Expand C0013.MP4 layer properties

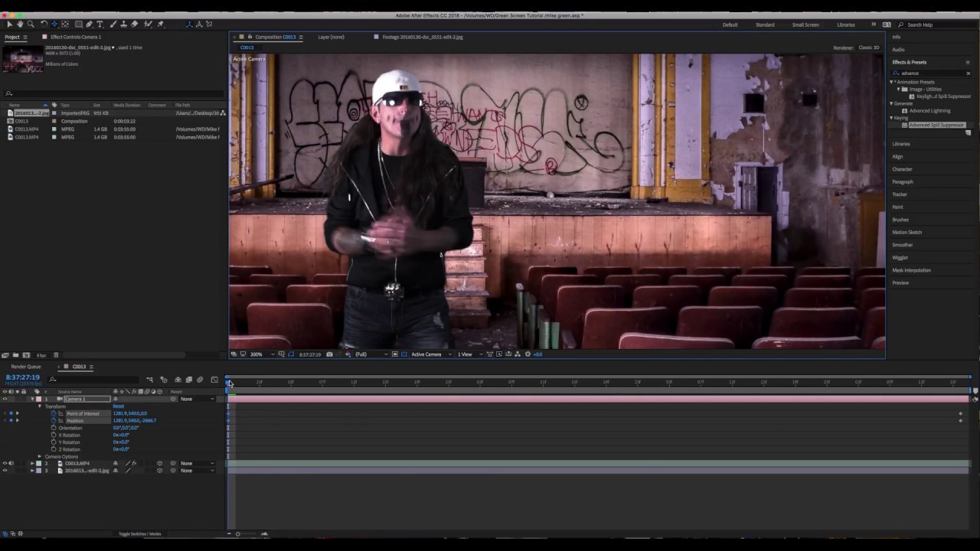(x=32, y=463)
